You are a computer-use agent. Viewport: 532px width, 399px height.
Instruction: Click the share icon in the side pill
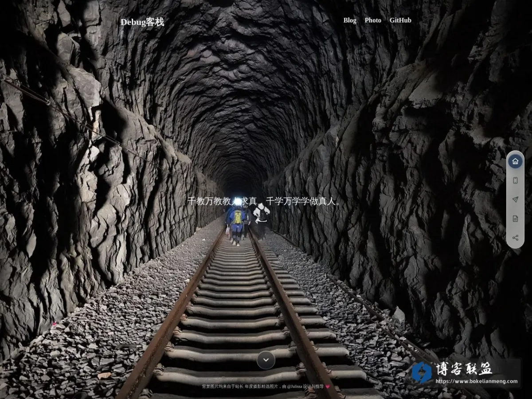point(515,238)
